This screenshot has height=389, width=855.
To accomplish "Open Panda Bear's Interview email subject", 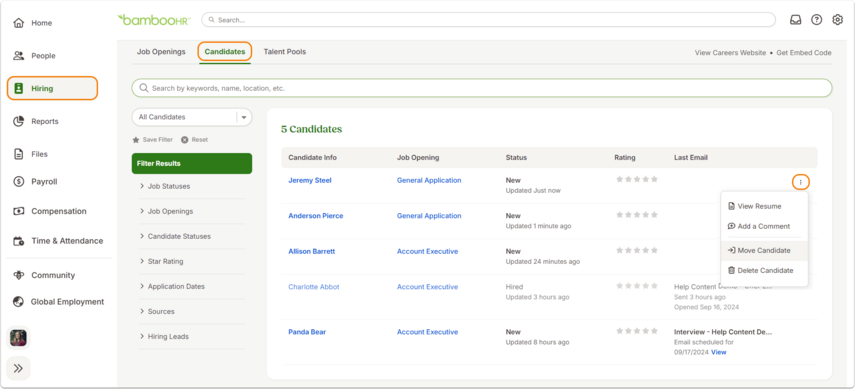I will coord(723,332).
